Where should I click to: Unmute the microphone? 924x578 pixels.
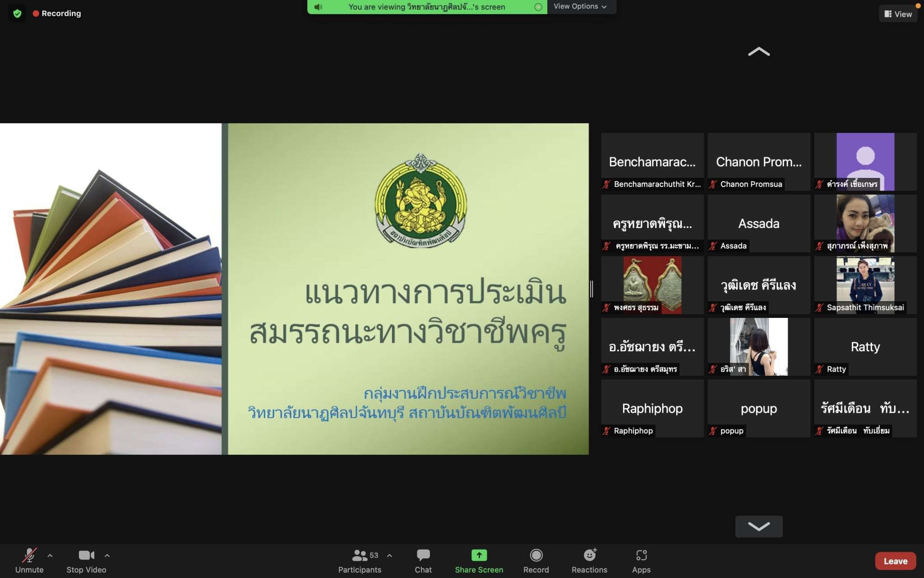click(x=29, y=555)
